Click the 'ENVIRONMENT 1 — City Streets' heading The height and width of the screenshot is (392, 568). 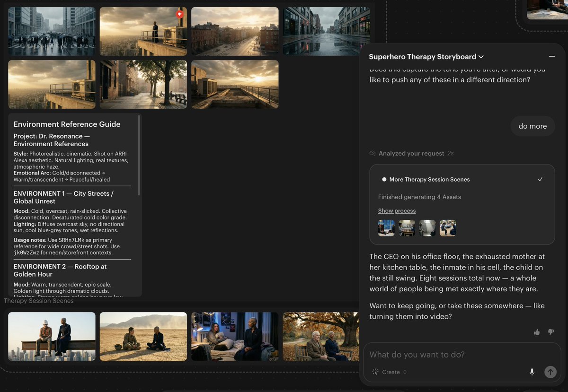tap(63, 197)
